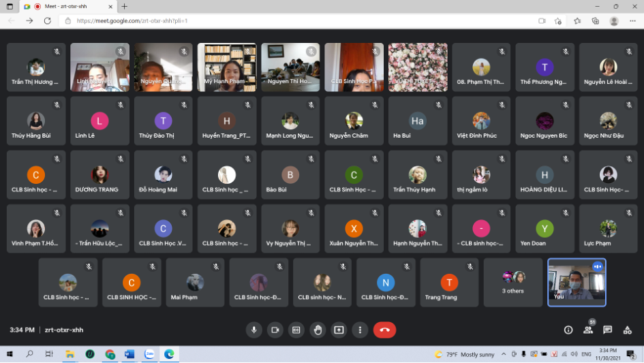The height and width of the screenshot is (363, 644).
Task: Open the three-dot more options menu
Action: 360,330
